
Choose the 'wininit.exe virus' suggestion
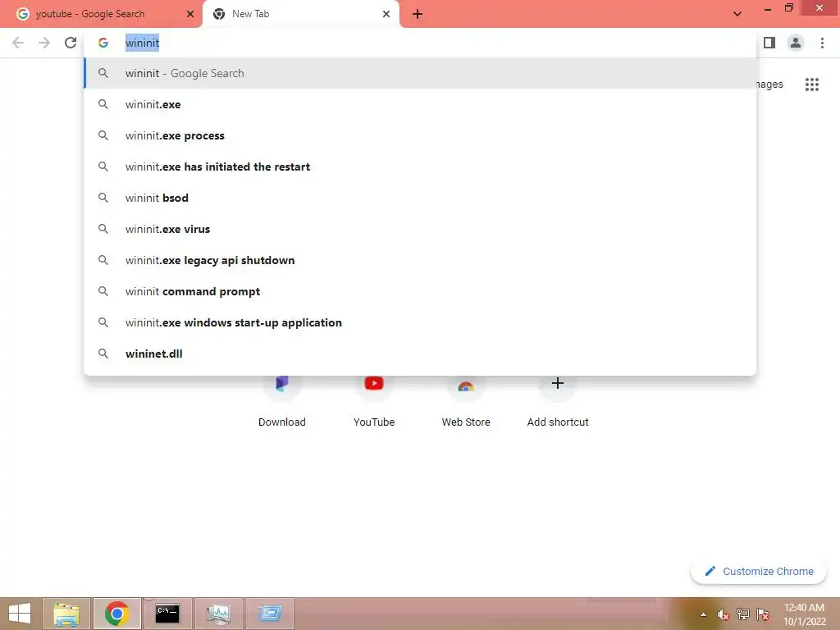(420, 229)
